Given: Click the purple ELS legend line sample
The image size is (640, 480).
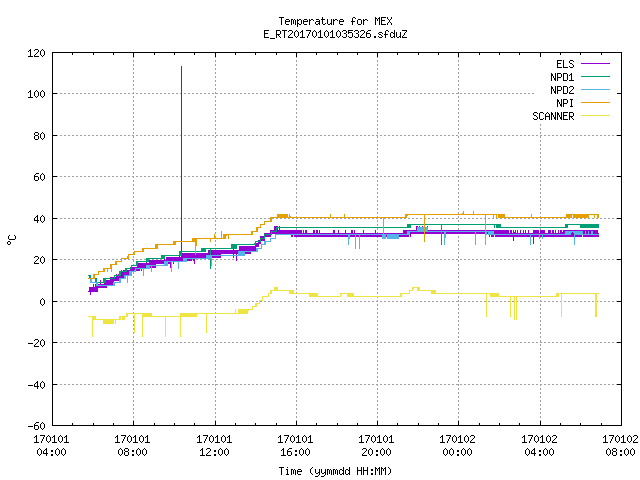Looking at the screenshot, I should coord(595,64).
